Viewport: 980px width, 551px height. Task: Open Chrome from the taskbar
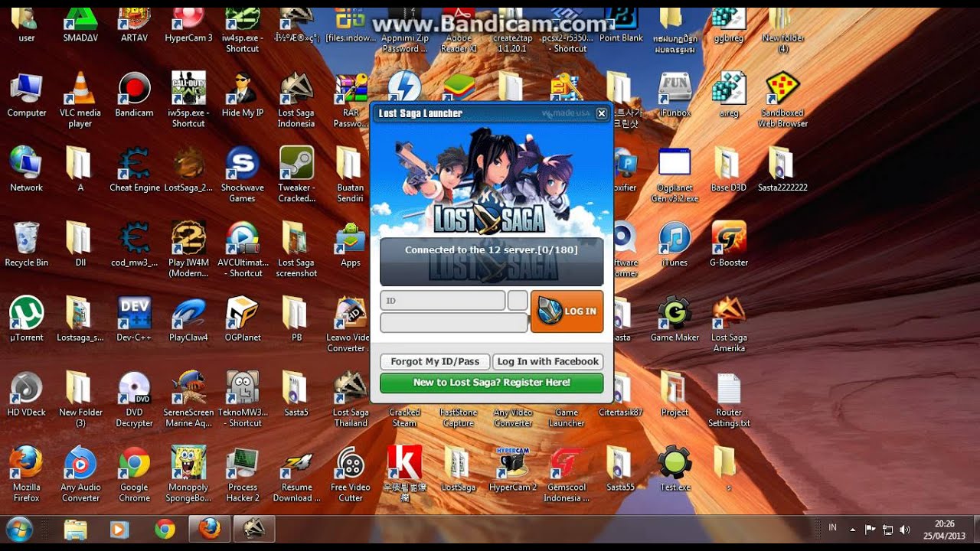coord(165,529)
